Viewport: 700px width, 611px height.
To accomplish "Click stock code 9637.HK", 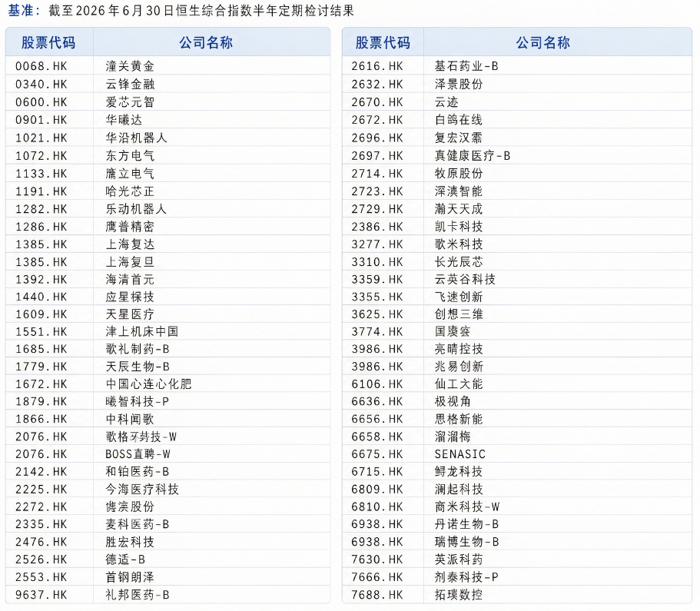I will click(41, 595).
